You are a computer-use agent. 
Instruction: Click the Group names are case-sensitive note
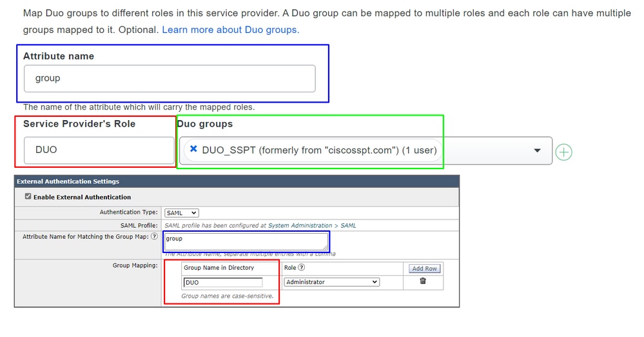pos(227,296)
